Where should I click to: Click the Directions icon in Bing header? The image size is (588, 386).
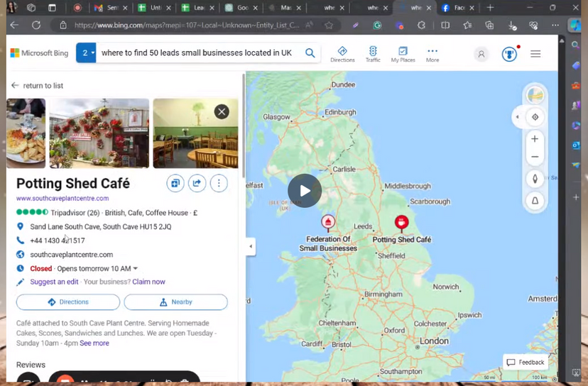tap(342, 54)
